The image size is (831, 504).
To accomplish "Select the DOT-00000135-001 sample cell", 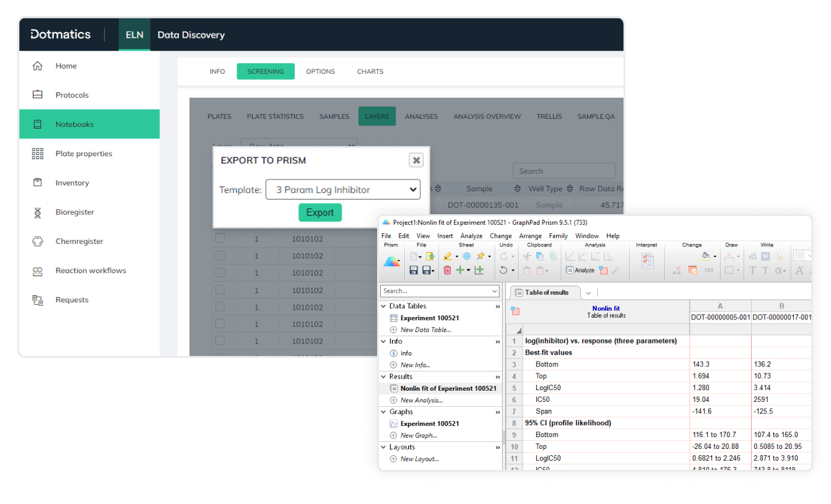I will point(483,205).
